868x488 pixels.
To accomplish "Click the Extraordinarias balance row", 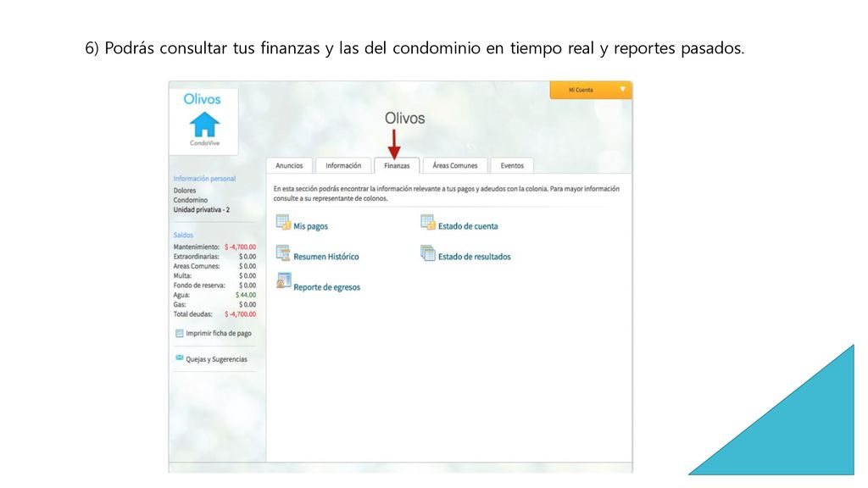I will point(214,257).
